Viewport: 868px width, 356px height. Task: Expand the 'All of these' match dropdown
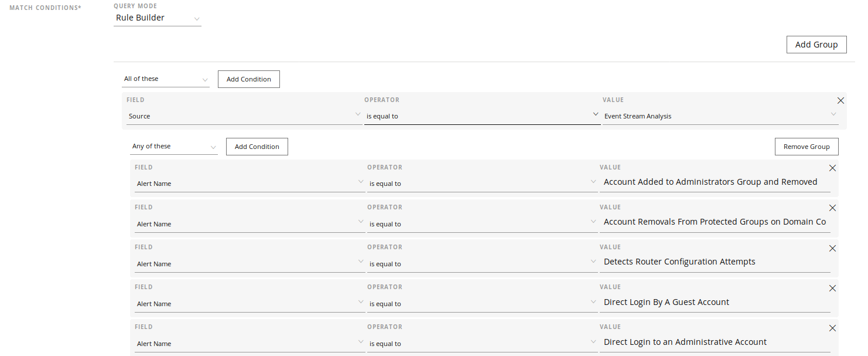tap(166, 79)
